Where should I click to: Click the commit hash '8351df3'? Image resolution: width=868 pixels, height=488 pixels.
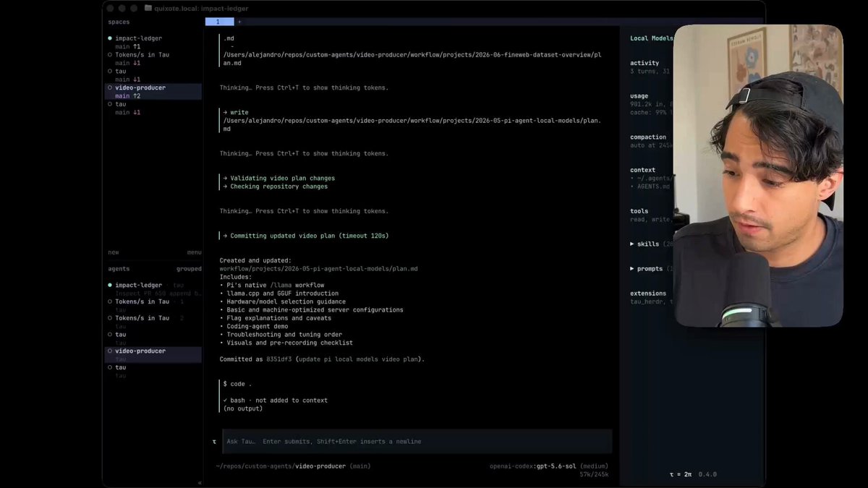click(279, 359)
